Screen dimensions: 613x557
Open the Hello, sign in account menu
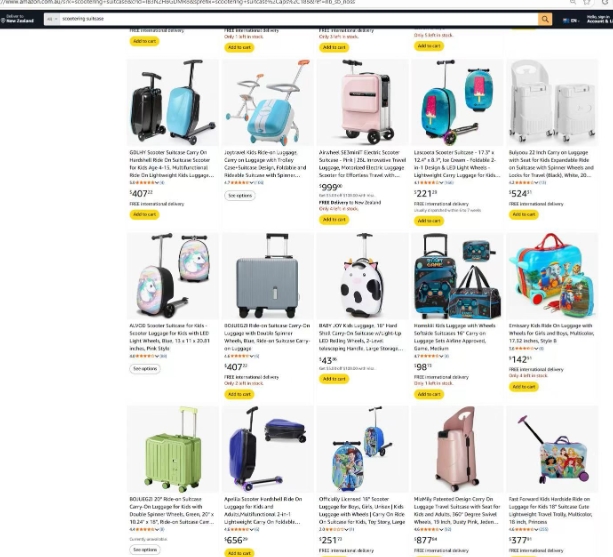tap(599, 19)
